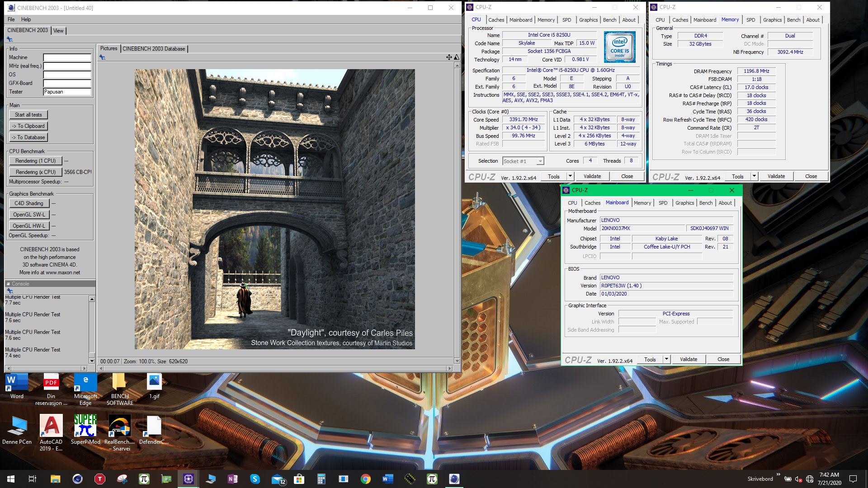Run the OpenGL HW-L test
Screen dimensions: 868x488
click(x=28, y=226)
